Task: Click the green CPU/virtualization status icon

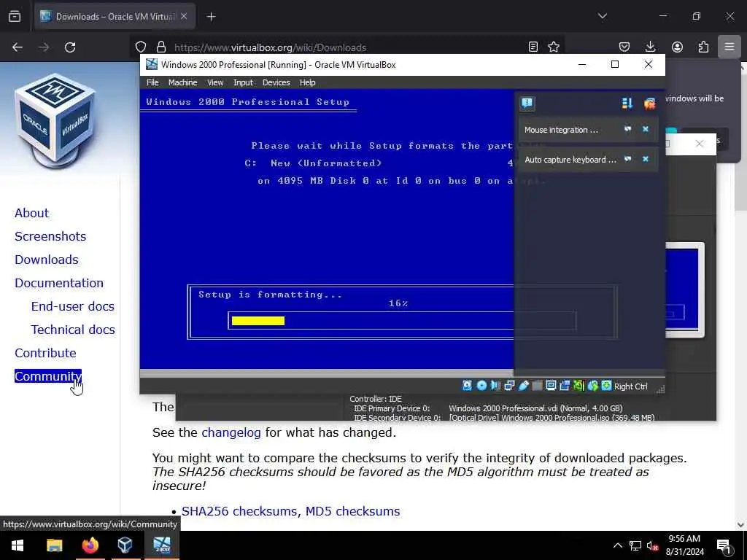Action: point(578,386)
